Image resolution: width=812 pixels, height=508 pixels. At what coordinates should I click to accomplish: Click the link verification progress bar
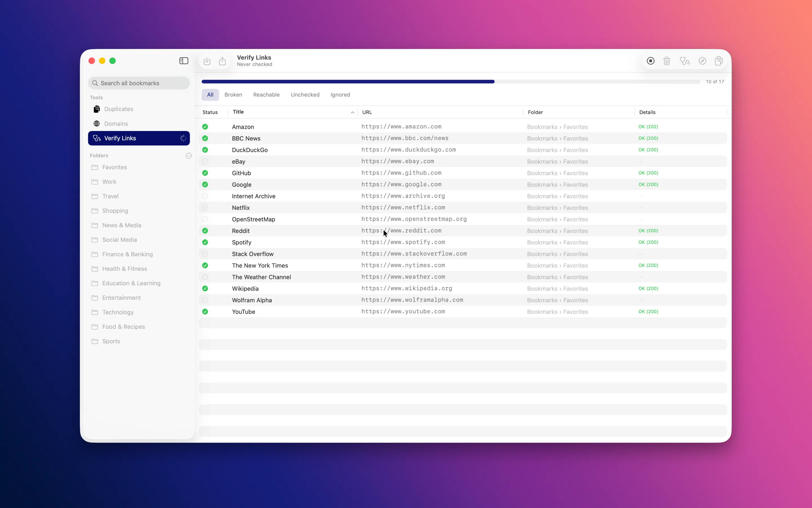(x=451, y=82)
